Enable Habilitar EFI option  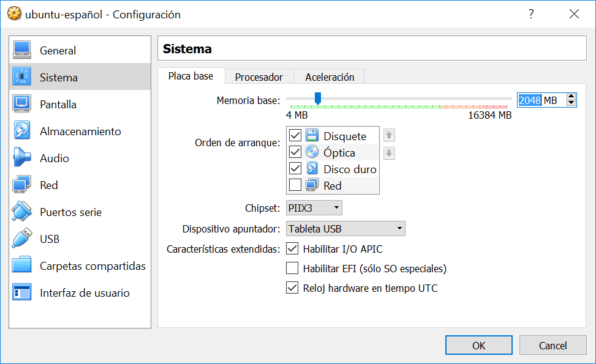point(292,268)
